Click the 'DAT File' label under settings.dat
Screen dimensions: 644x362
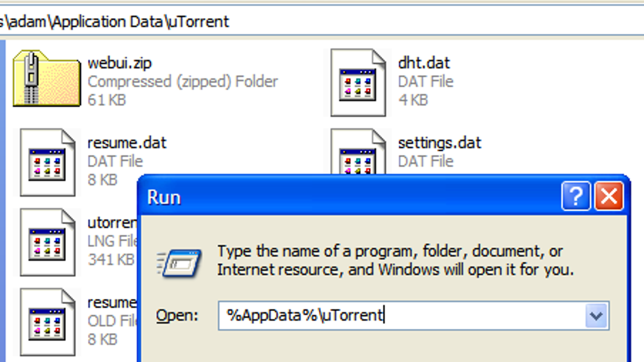point(426,161)
